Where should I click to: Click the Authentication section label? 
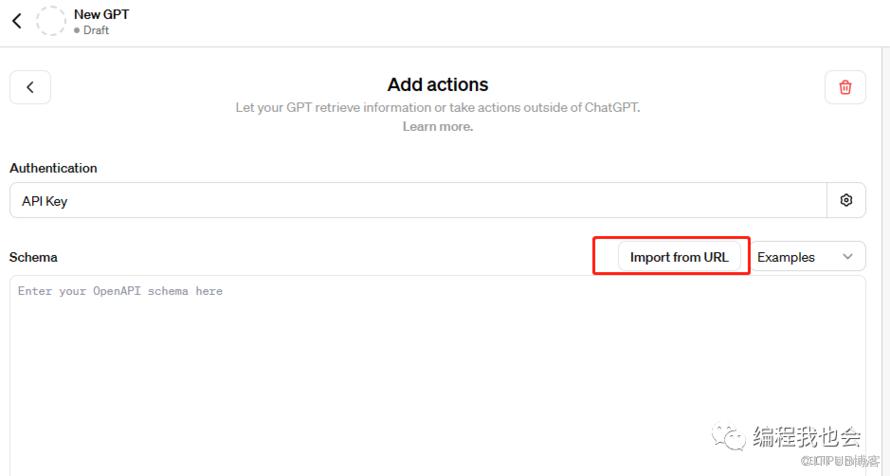pyautogui.click(x=53, y=168)
